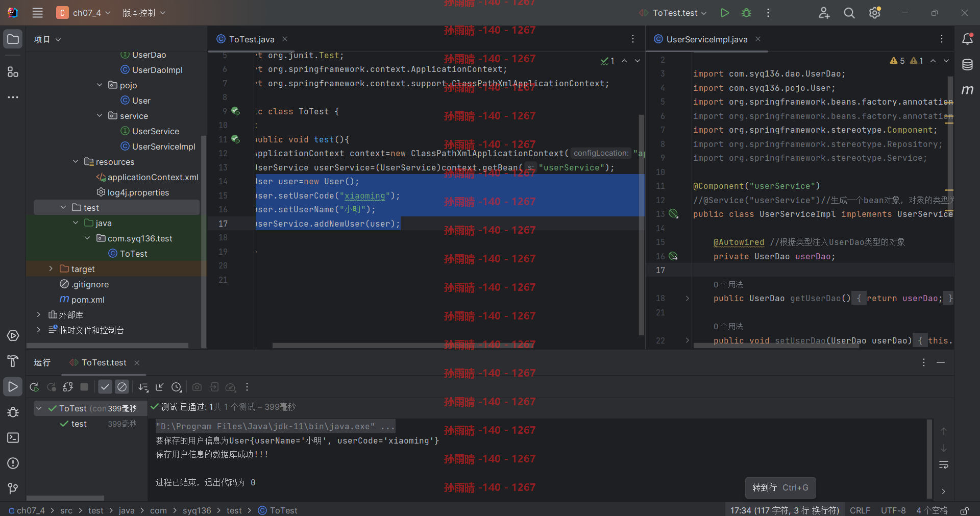Collapse all test results icon

pos(160,387)
